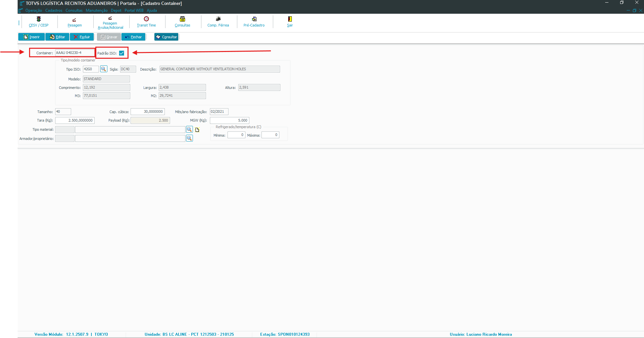Open the Operação menu
This screenshot has width=644, height=338.
pyautogui.click(x=34, y=10)
